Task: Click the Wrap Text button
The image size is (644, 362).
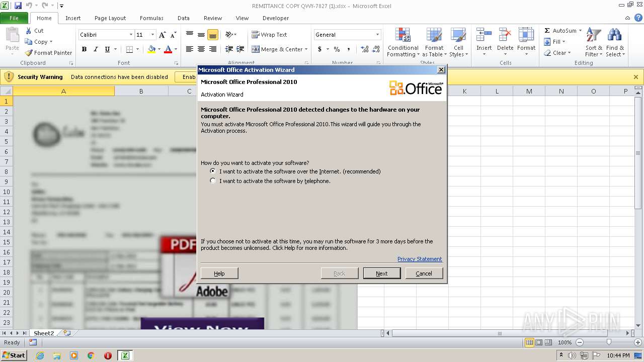Action: pyautogui.click(x=270, y=35)
